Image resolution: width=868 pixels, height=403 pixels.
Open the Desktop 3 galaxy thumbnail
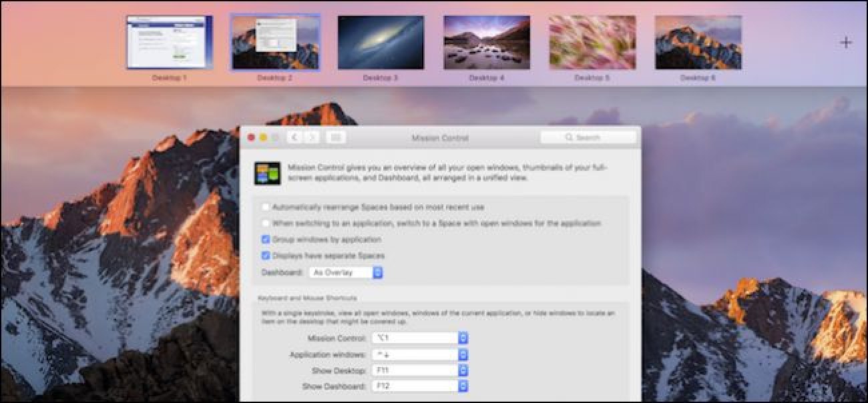point(381,43)
